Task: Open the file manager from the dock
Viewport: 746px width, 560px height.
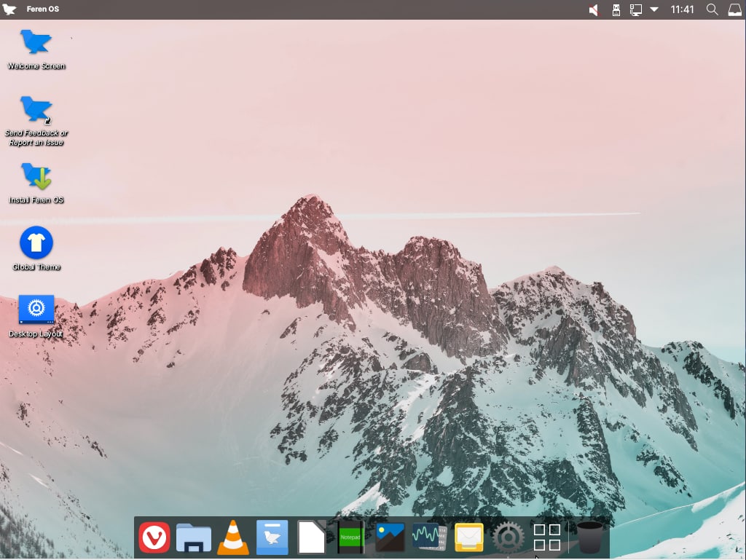Action: pos(194,537)
